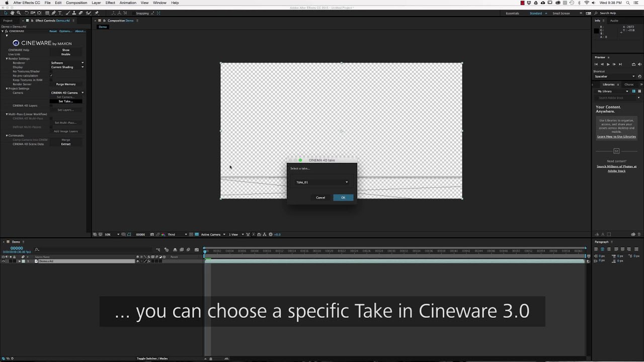Viewport: 644px width, 362px height.
Task: Select the Rotation tool
Action: tap(27, 13)
